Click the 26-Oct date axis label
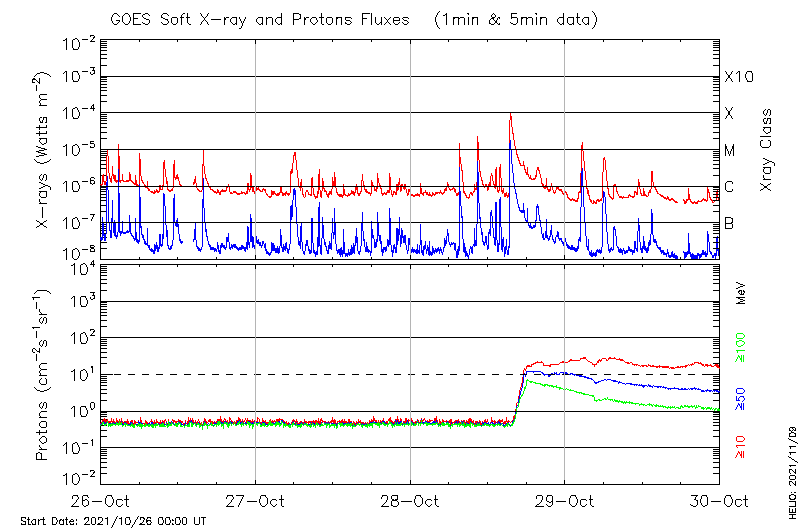This screenshot has width=800, height=530. [101, 501]
